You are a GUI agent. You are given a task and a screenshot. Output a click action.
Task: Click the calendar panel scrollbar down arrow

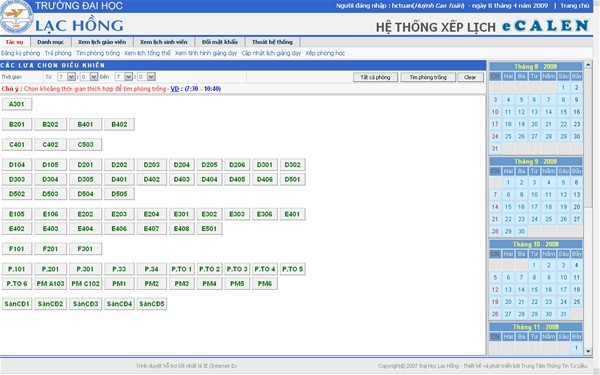point(588,351)
